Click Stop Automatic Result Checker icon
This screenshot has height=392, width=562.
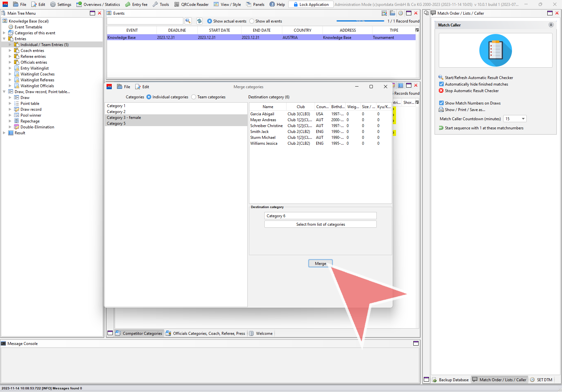(x=441, y=91)
